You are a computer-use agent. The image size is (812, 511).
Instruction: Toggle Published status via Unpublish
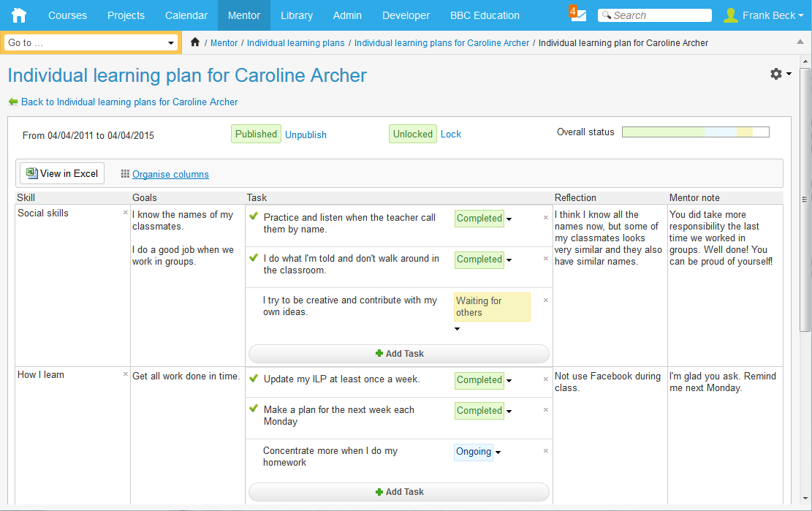[306, 135]
